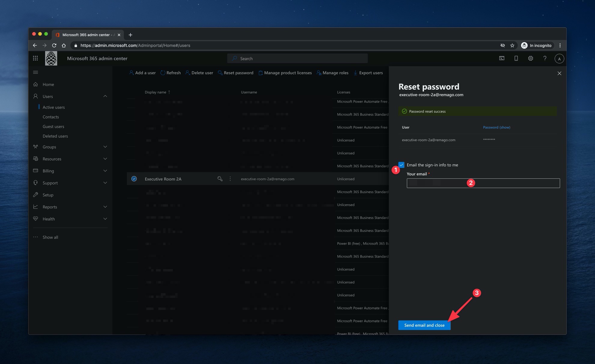The image size is (595, 364).
Task: Open the app launcher waffle icon
Action: point(35,58)
